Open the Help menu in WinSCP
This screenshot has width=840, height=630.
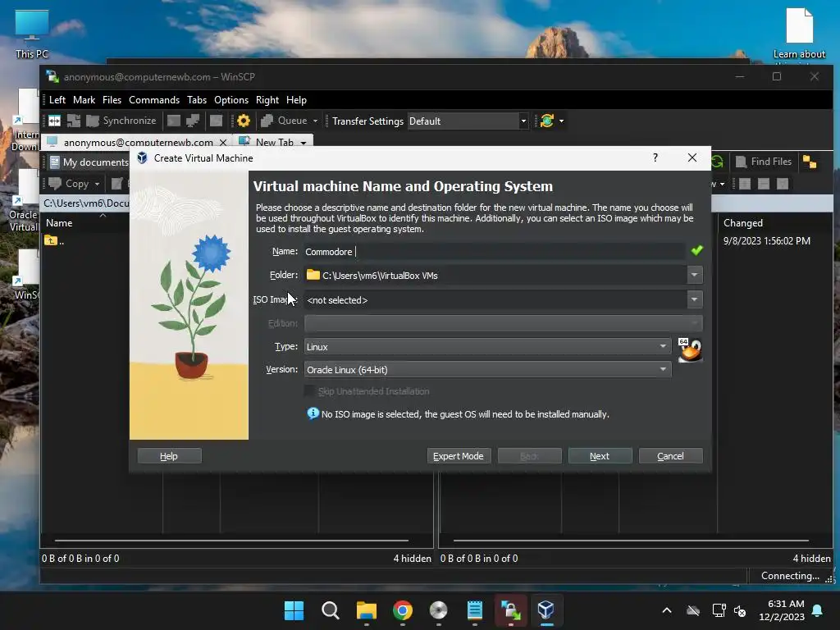coord(296,100)
